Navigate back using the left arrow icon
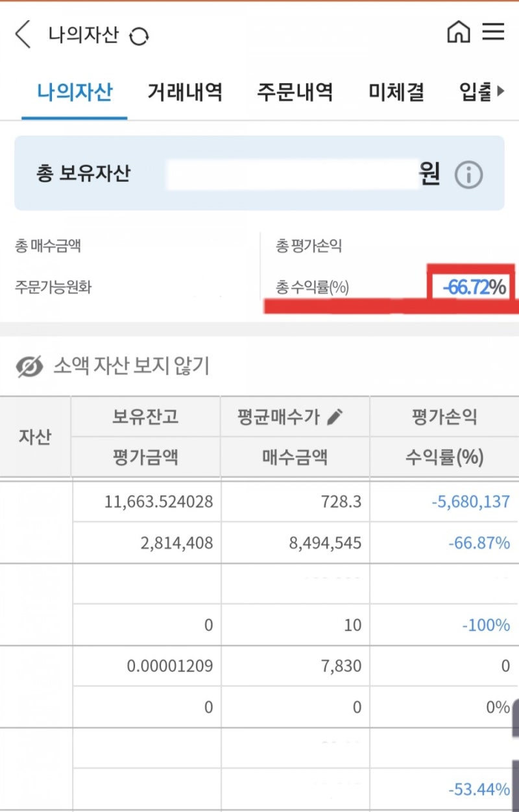This screenshot has height=812, width=519. coord(23,34)
